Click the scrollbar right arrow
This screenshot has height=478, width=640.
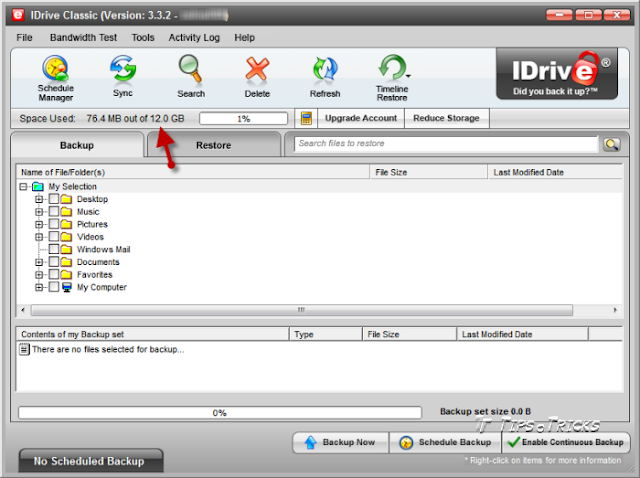click(615, 310)
